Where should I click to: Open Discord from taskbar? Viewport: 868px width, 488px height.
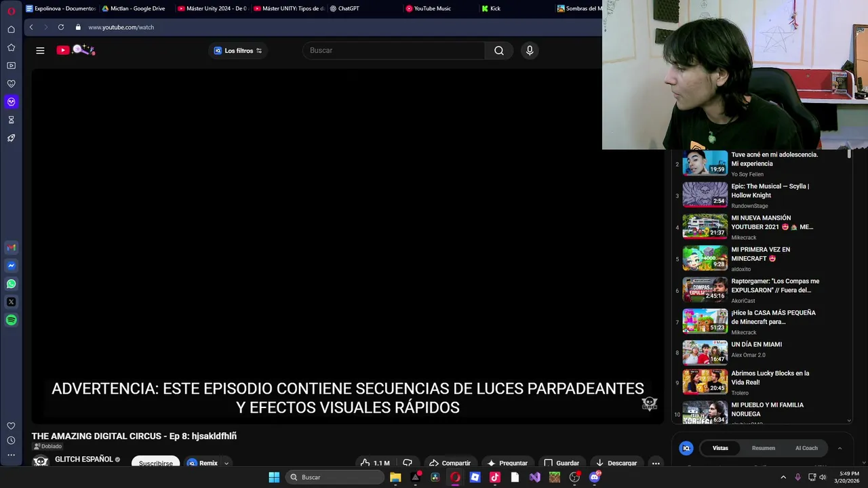(595, 477)
